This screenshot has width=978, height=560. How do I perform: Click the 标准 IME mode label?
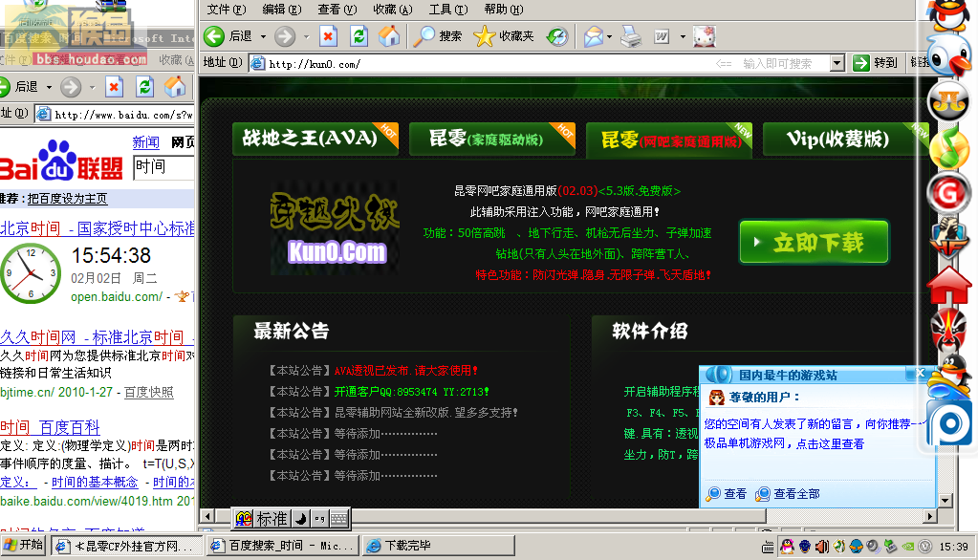[x=272, y=518]
